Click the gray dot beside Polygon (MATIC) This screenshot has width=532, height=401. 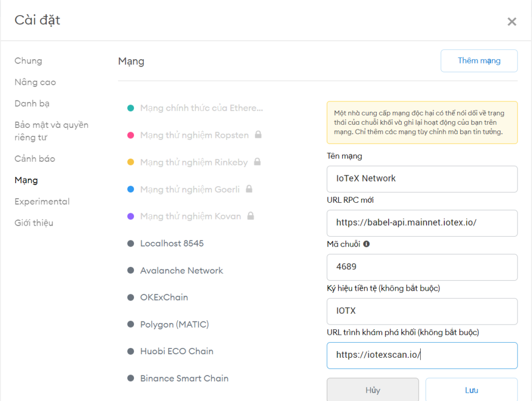130,324
